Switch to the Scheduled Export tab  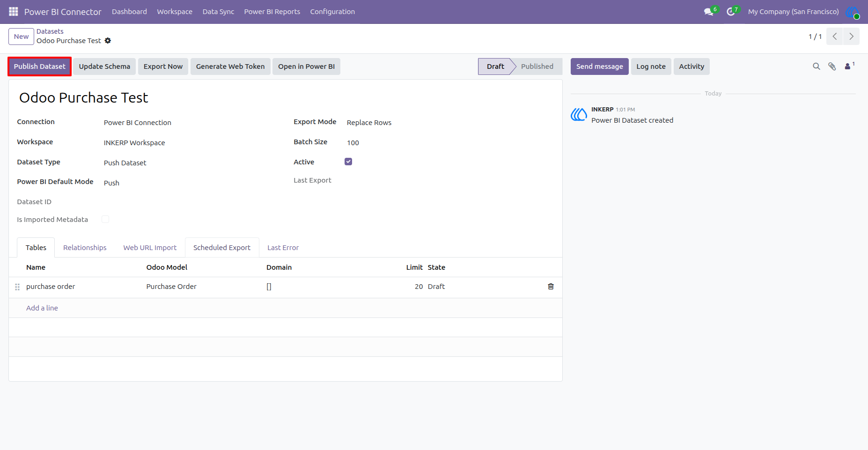pyautogui.click(x=222, y=248)
